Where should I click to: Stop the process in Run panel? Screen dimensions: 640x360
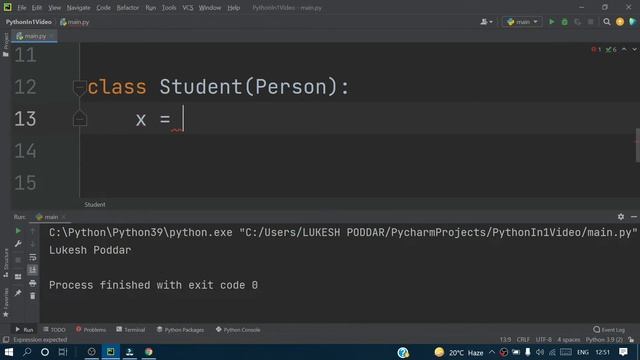(x=18, y=260)
